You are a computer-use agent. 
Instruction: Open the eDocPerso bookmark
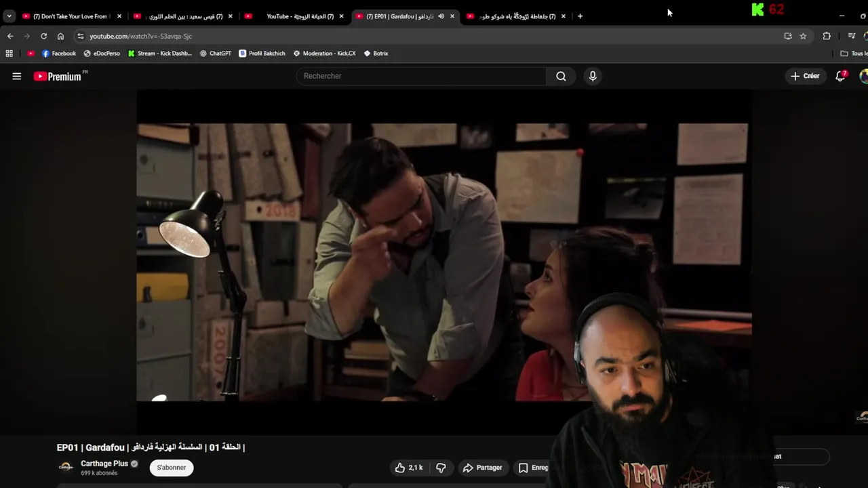(102, 54)
